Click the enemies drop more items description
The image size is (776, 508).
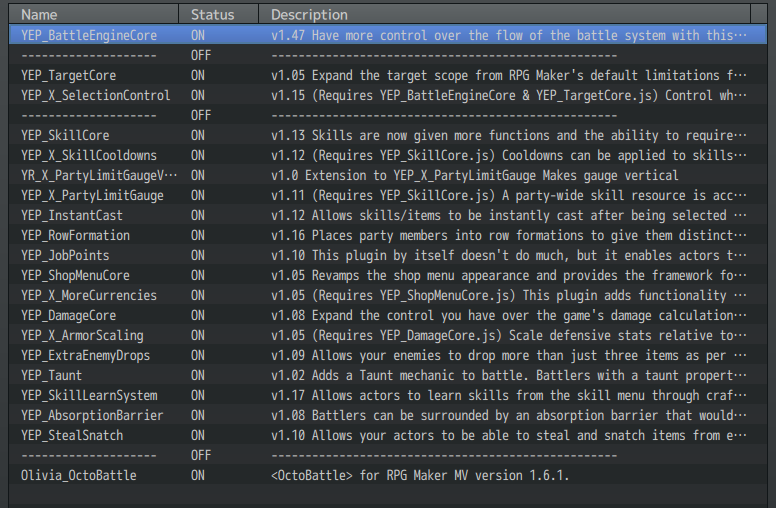(x=509, y=356)
